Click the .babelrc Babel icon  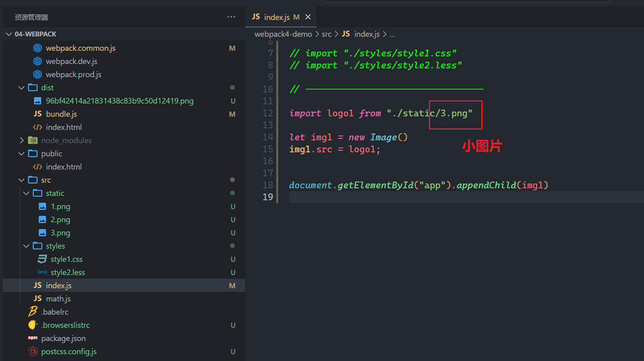pyautogui.click(x=33, y=311)
